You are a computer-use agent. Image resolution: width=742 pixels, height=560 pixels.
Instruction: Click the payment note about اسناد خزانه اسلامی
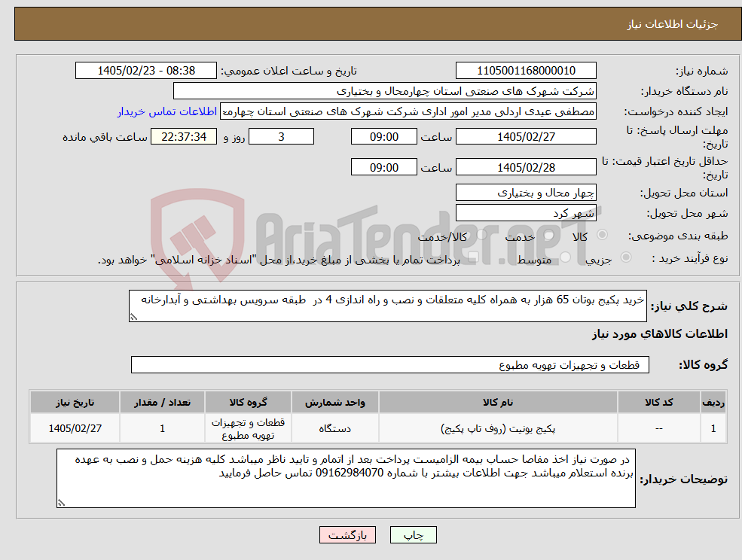(279, 260)
